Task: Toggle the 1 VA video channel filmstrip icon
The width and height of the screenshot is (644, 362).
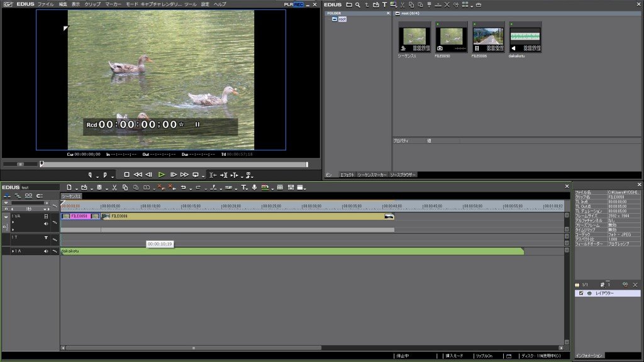Action: (x=46, y=216)
